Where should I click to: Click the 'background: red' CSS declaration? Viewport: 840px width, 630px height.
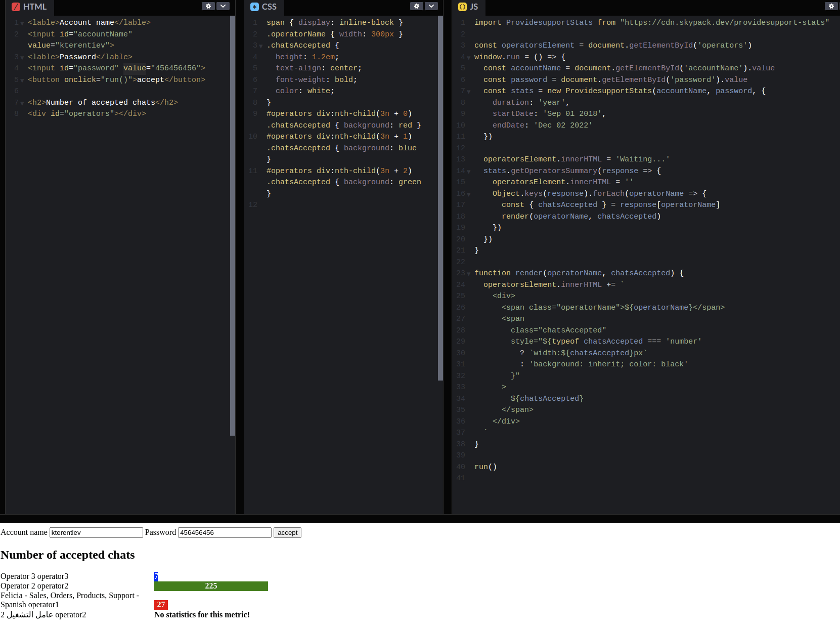pyautogui.click(x=378, y=125)
